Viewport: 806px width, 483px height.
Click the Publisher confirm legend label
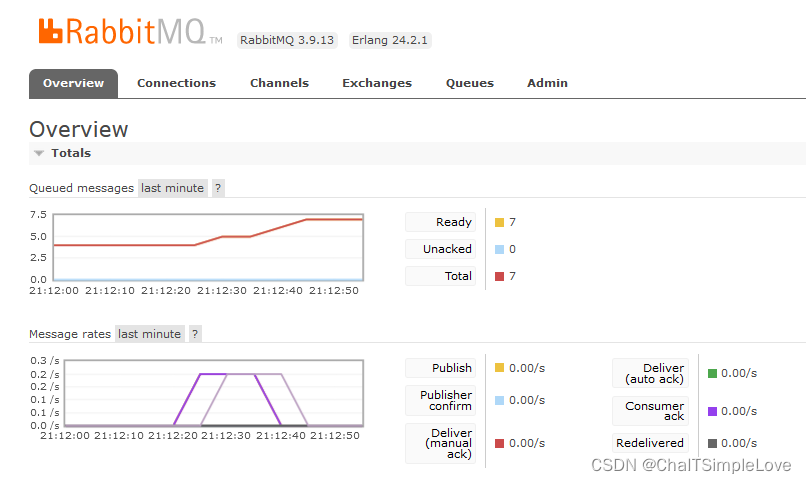[x=441, y=400]
